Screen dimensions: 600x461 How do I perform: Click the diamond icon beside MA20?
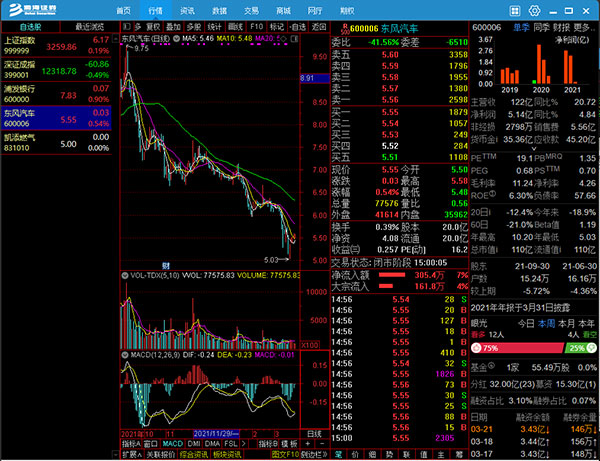284,39
